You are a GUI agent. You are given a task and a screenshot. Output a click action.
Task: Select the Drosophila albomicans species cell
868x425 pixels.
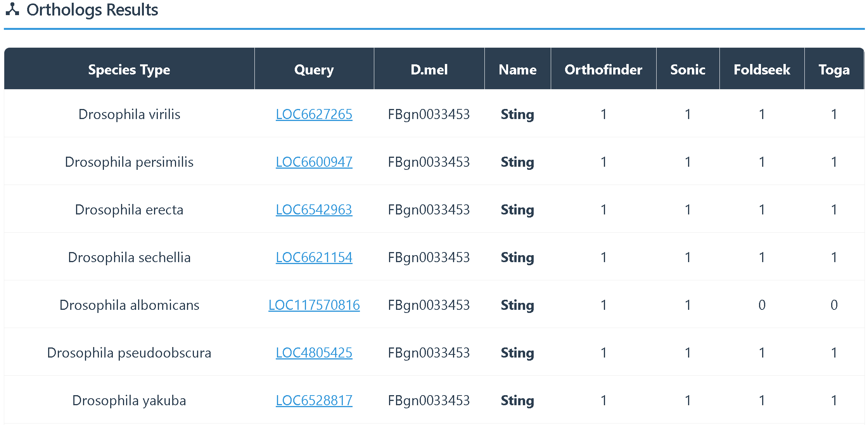tap(129, 305)
